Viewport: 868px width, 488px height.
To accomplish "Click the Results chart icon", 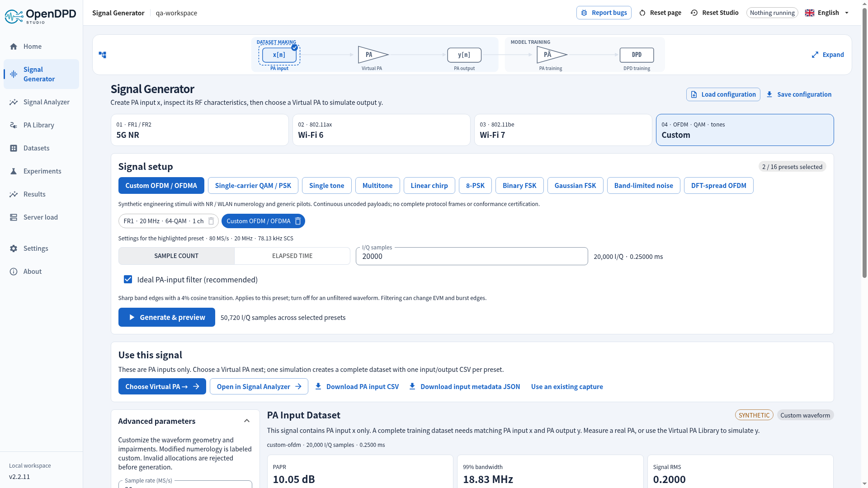I will (14, 194).
